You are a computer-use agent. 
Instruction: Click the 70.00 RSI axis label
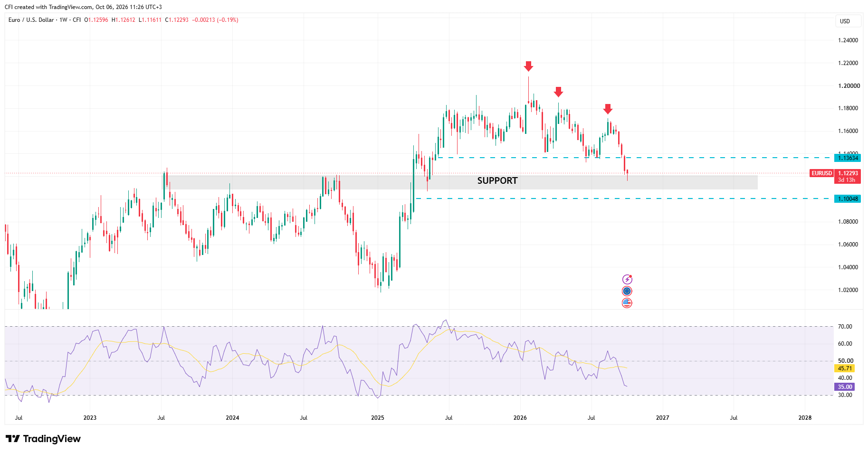[845, 327]
